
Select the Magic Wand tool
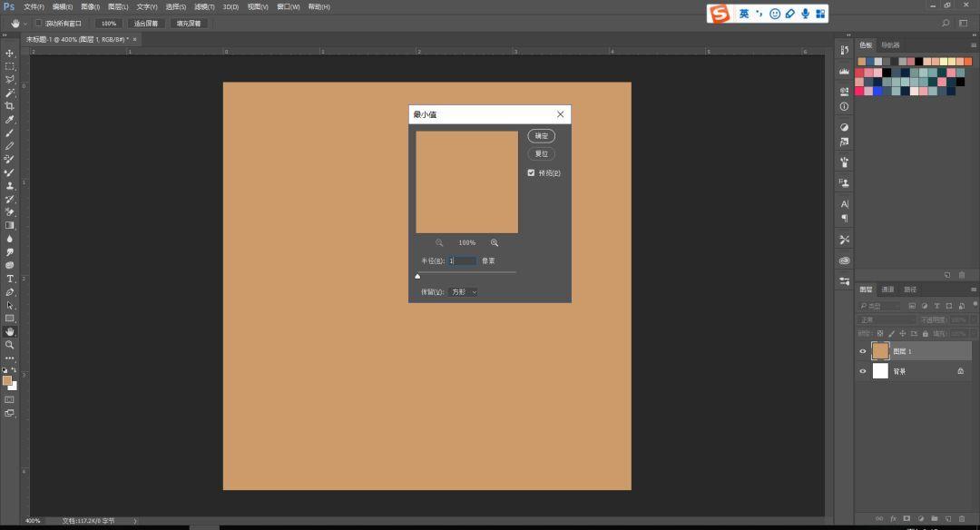click(9, 93)
